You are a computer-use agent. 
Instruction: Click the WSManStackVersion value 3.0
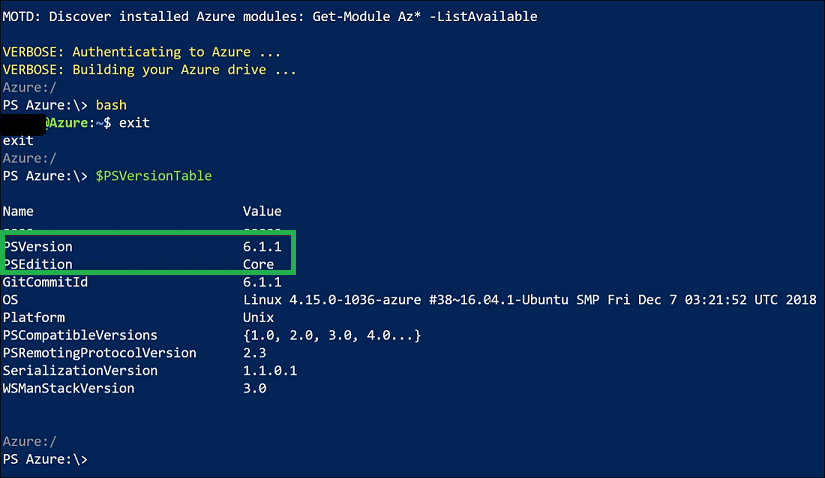(255, 389)
